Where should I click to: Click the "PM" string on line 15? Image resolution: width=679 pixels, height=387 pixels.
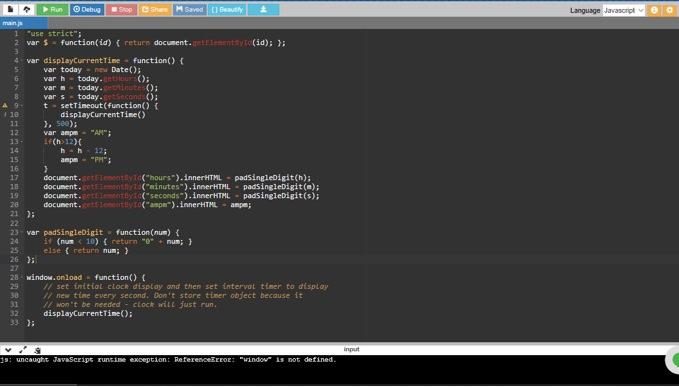pyautogui.click(x=99, y=160)
